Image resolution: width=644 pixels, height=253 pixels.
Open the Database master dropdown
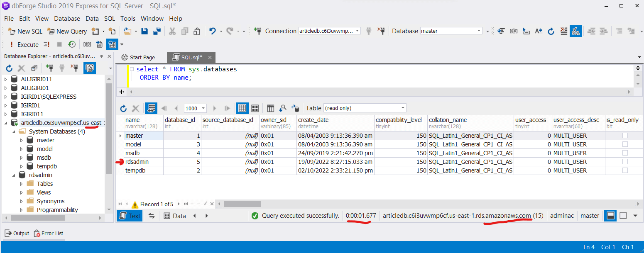tap(479, 31)
